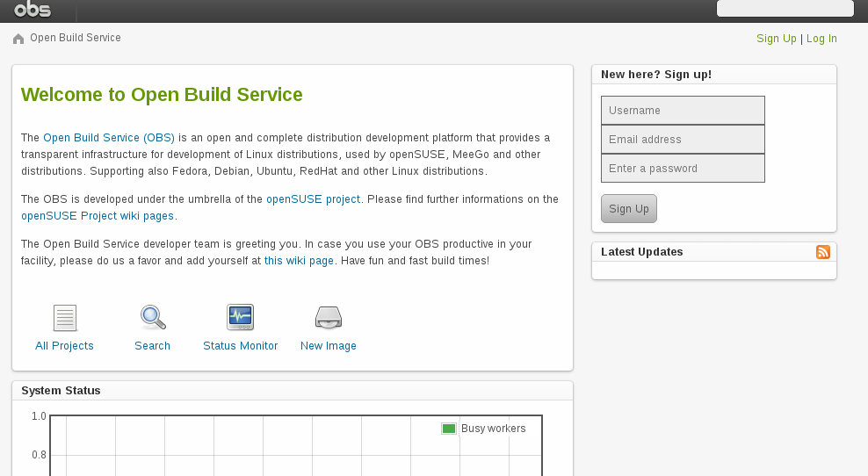Follow the Log In link
The width and height of the screenshot is (868, 476).
[821, 38]
